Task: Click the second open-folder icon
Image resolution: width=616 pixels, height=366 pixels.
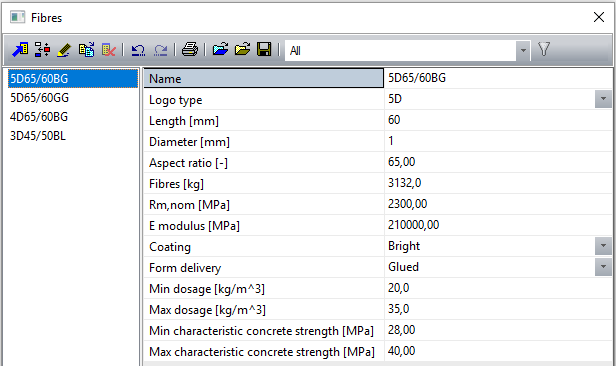Action: point(242,49)
